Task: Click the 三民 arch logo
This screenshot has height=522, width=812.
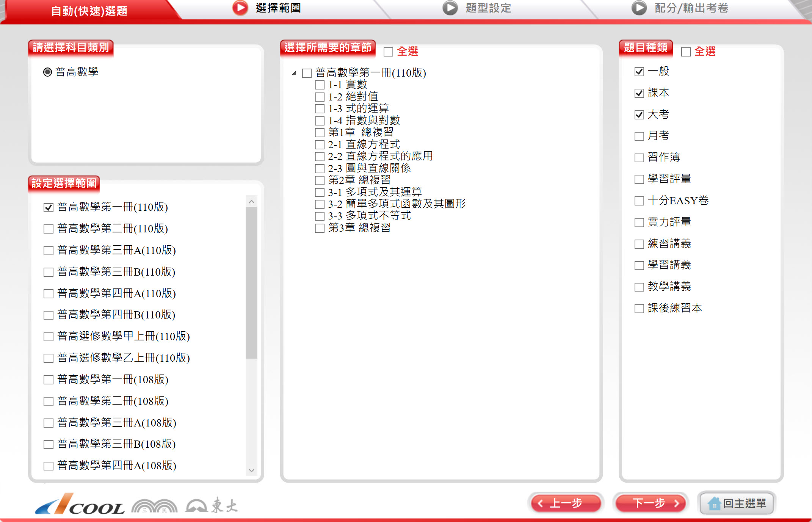Action: [154, 506]
